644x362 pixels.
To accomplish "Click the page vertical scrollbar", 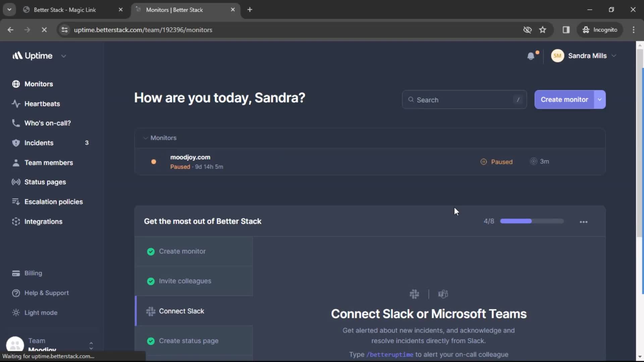I will click(x=640, y=143).
